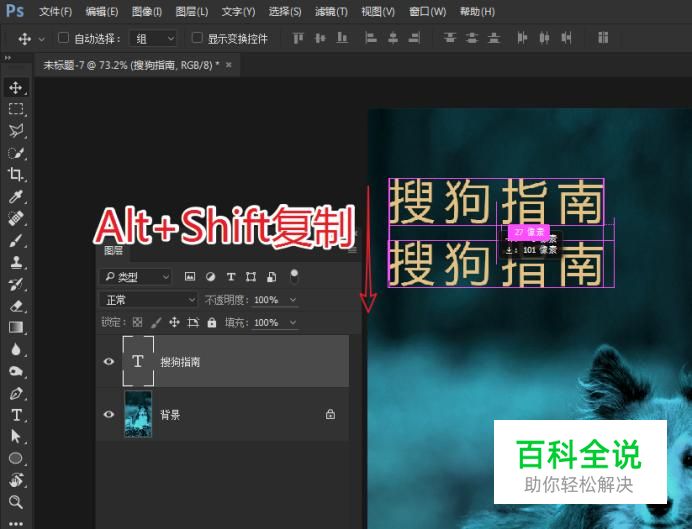The height and width of the screenshot is (529, 692).
Task: Expand the collapsed panel double-arrow
Action: [x=8, y=58]
